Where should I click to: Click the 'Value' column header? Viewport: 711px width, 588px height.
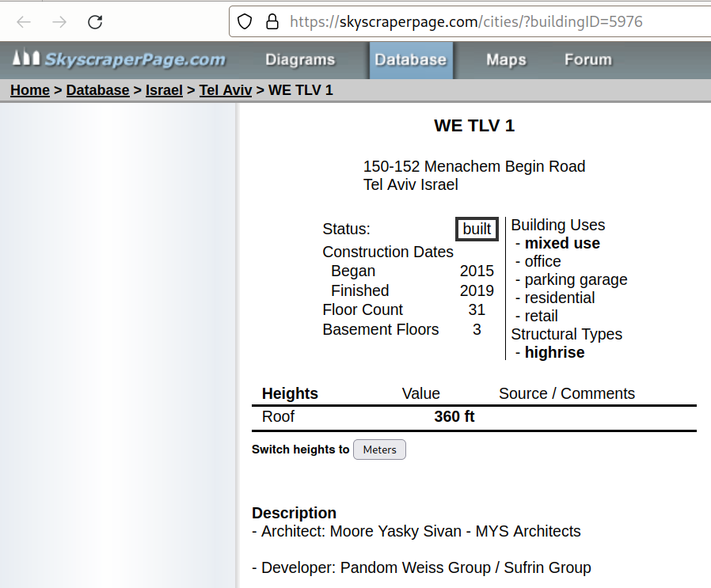click(420, 393)
